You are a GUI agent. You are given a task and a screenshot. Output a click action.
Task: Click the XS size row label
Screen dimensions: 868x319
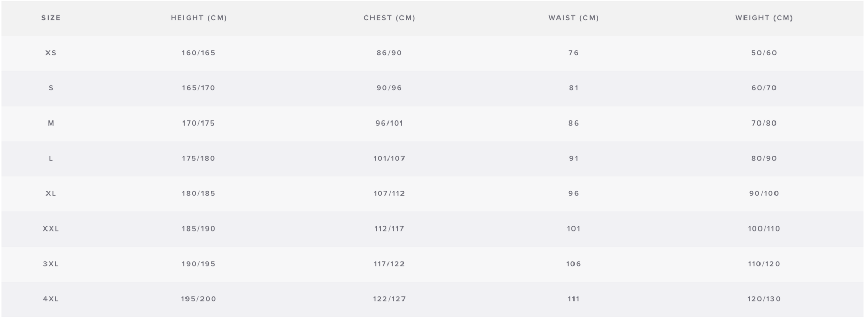tap(51, 53)
